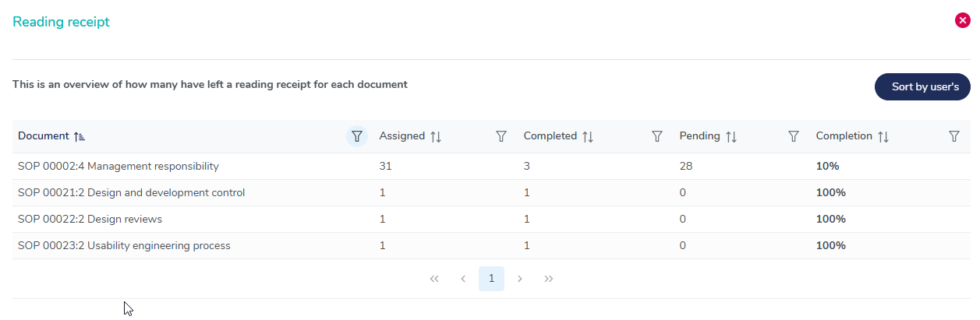Jump to last page of results

[549, 279]
